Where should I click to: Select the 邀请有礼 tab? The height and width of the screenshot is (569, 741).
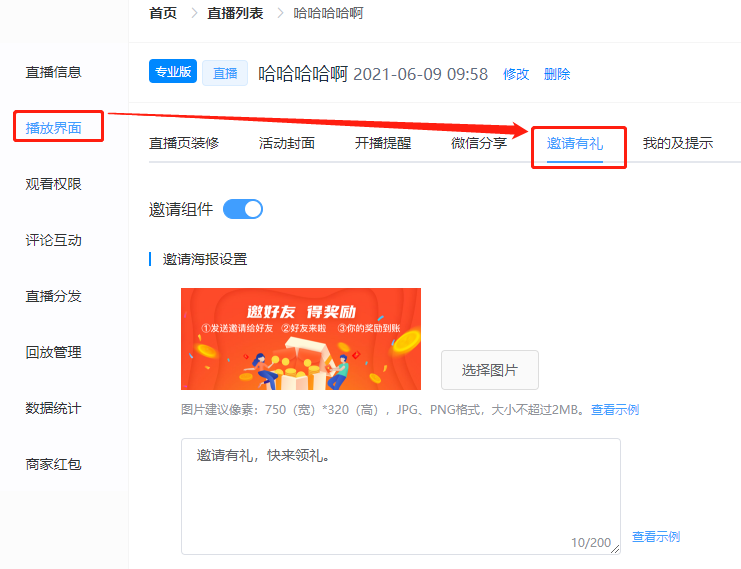pyautogui.click(x=575, y=143)
